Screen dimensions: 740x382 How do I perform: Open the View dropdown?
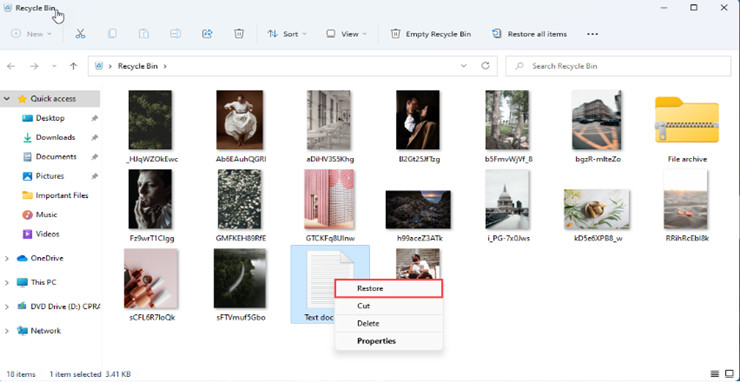[x=346, y=34]
